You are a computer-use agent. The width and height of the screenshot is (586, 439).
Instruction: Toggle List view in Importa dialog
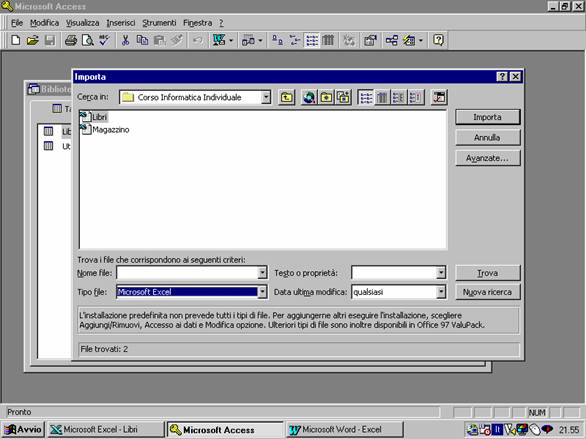366,98
